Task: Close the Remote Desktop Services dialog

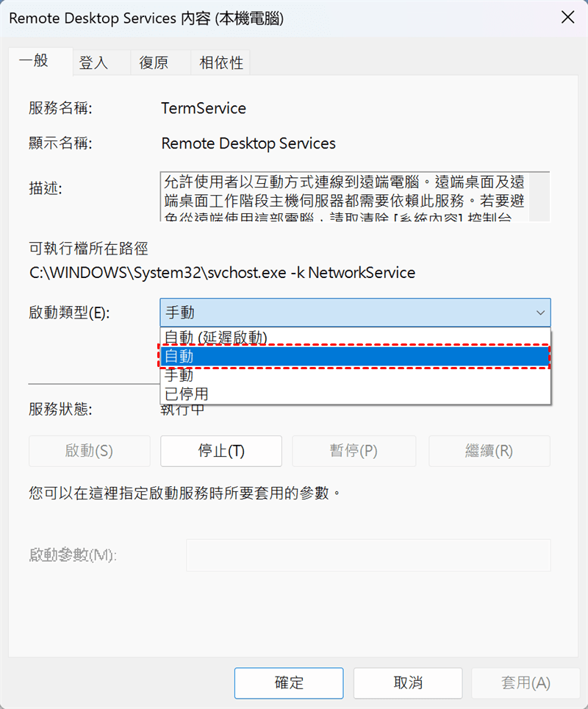Action: (567, 19)
